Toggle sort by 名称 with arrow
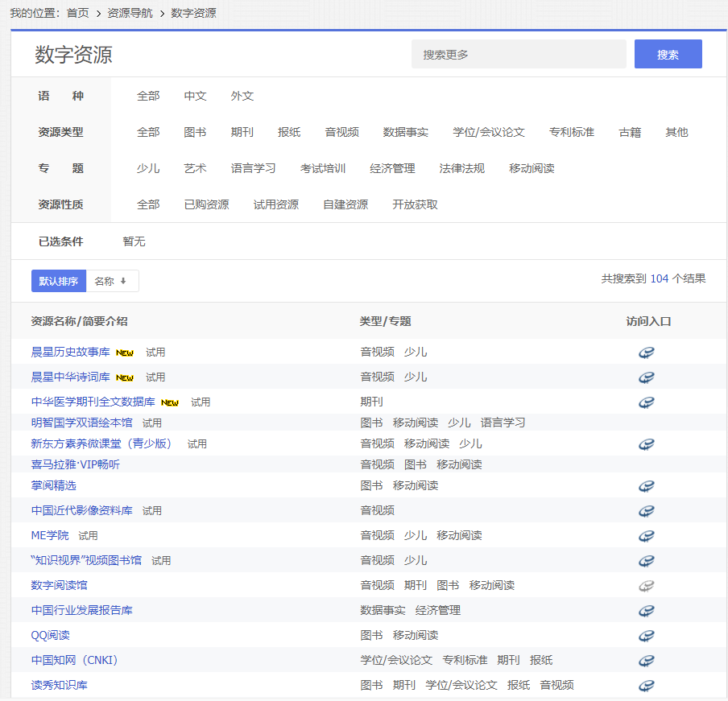Screen dimensions: 728x701 pos(112,281)
